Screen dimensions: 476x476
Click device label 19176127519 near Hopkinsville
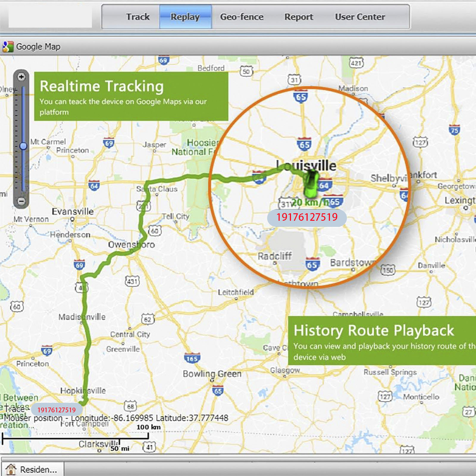[x=57, y=410]
